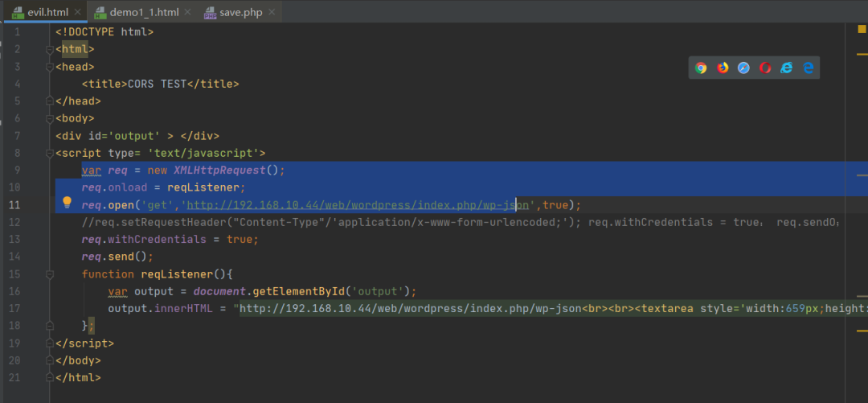Open page in Safari browser icon

(x=743, y=68)
